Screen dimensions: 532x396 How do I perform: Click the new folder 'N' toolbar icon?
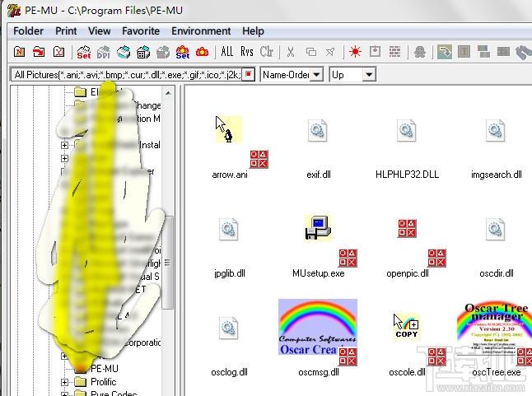pyautogui.click(x=19, y=52)
